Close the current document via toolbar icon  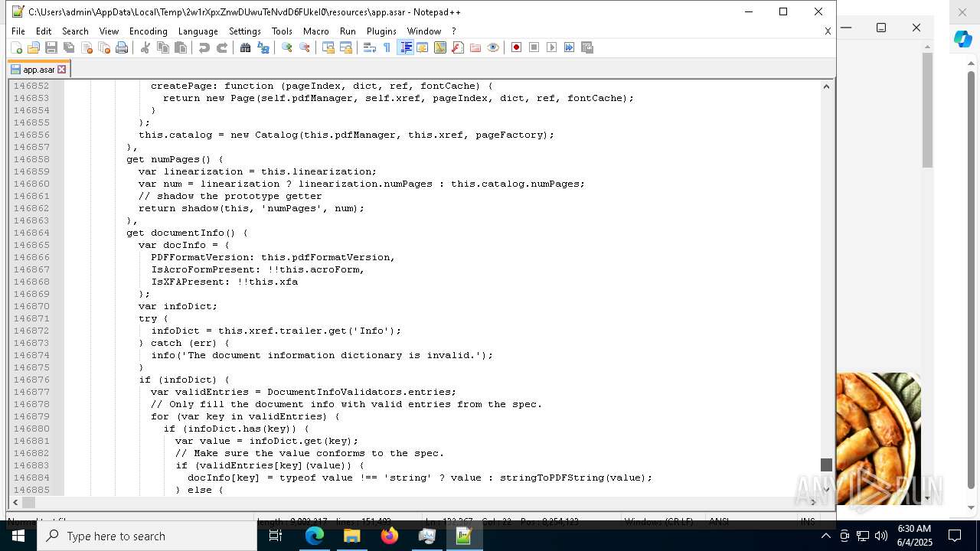pos(87,47)
